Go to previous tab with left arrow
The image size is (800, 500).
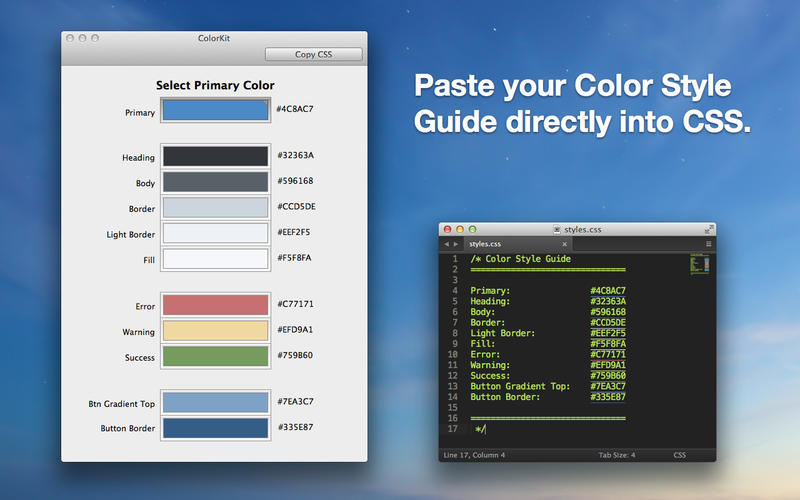[x=446, y=243]
